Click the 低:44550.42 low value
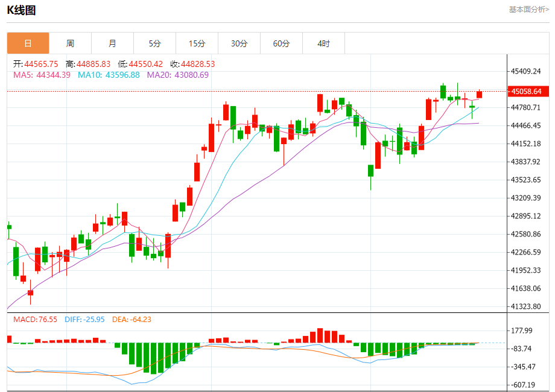 (x=140, y=64)
